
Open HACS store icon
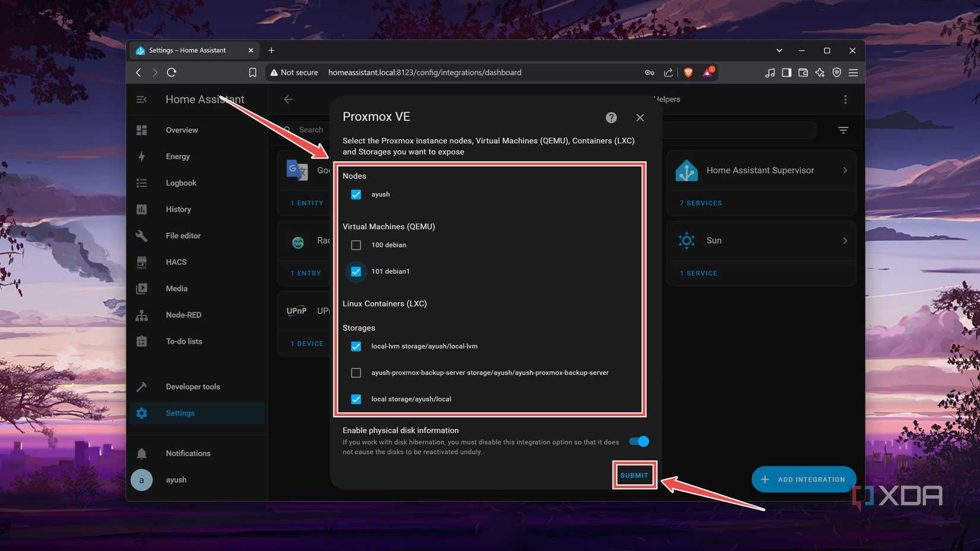[141, 262]
